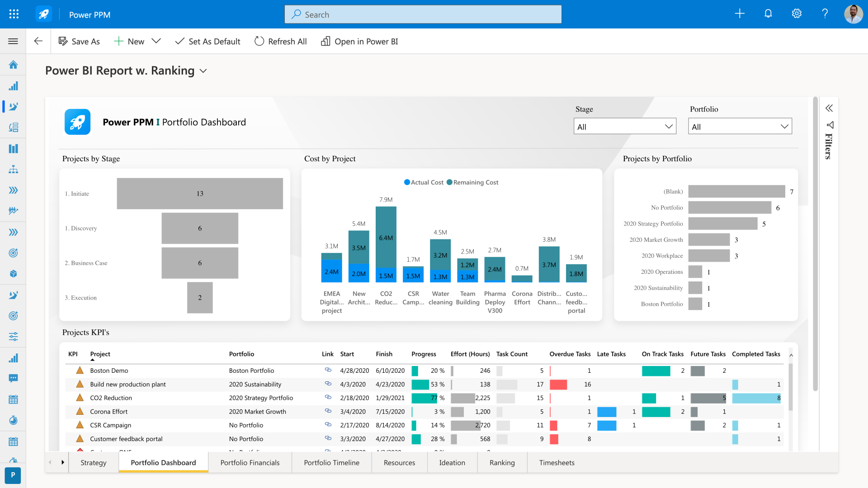
Task: Click the KPI table scroll up arrow
Action: coord(791,355)
